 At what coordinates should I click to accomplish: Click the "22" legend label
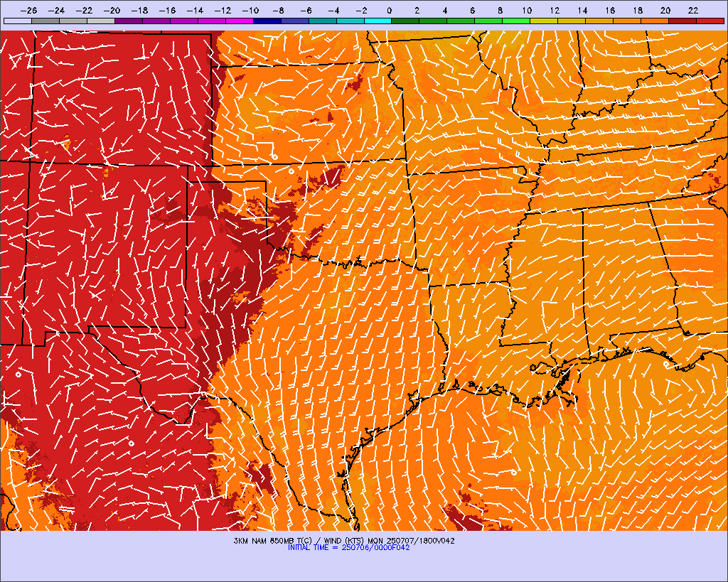(693, 10)
